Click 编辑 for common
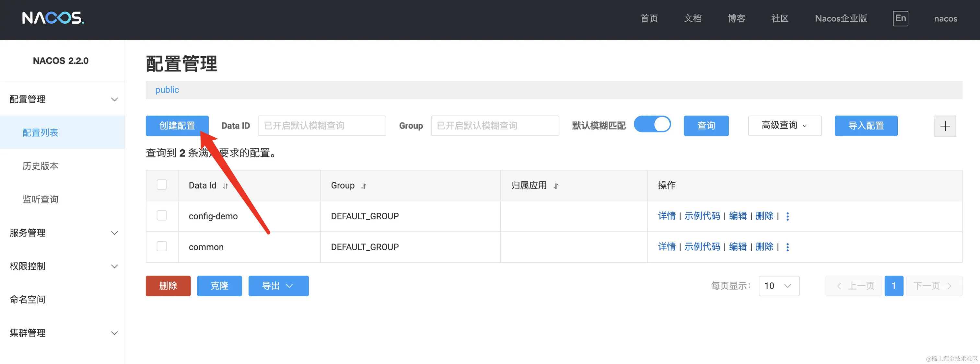This screenshot has height=364, width=980. pyautogui.click(x=738, y=247)
